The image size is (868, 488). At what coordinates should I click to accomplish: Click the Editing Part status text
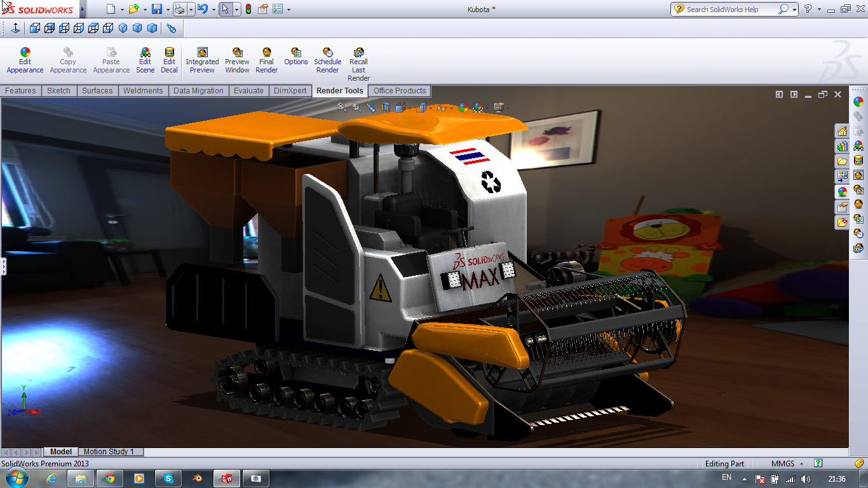[724, 464]
